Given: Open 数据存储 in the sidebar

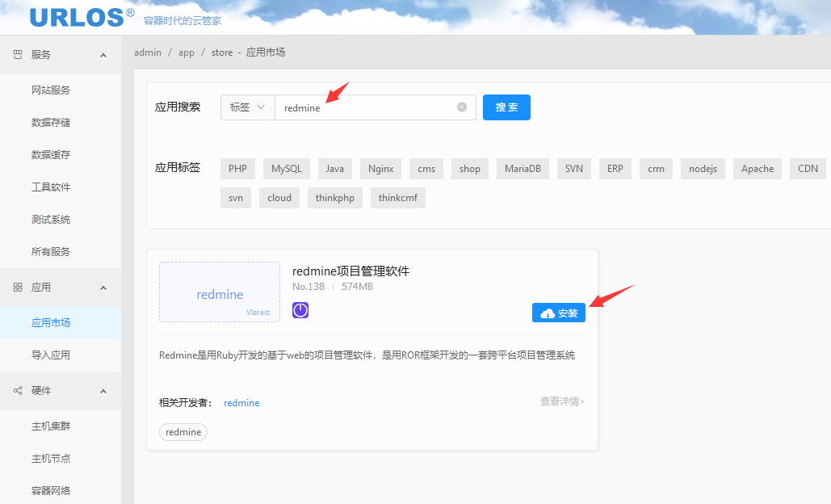Looking at the screenshot, I should (x=51, y=123).
